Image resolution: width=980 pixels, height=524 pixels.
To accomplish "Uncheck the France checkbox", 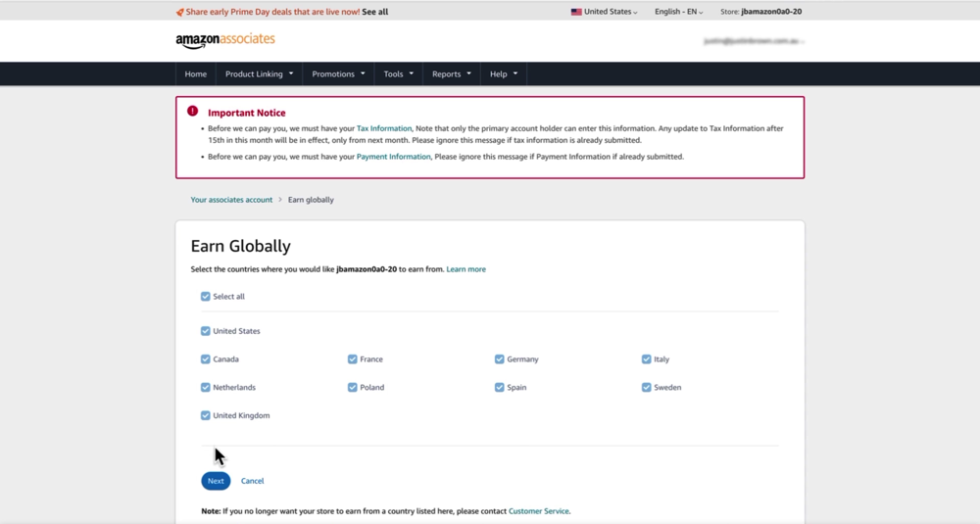I will pyautogui.click(x=353, y=359).
